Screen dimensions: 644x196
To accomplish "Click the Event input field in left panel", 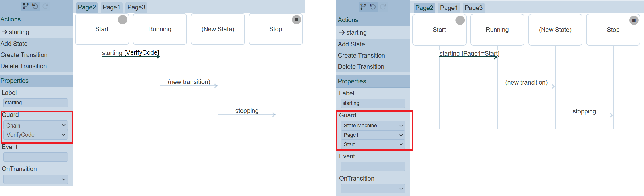I will click(x=36, y=157).
